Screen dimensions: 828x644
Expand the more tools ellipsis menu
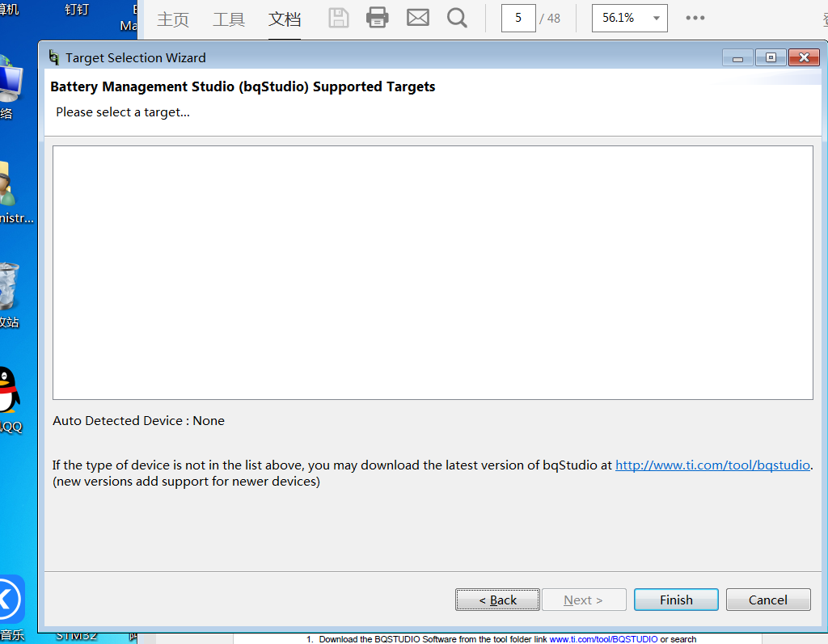695,17
